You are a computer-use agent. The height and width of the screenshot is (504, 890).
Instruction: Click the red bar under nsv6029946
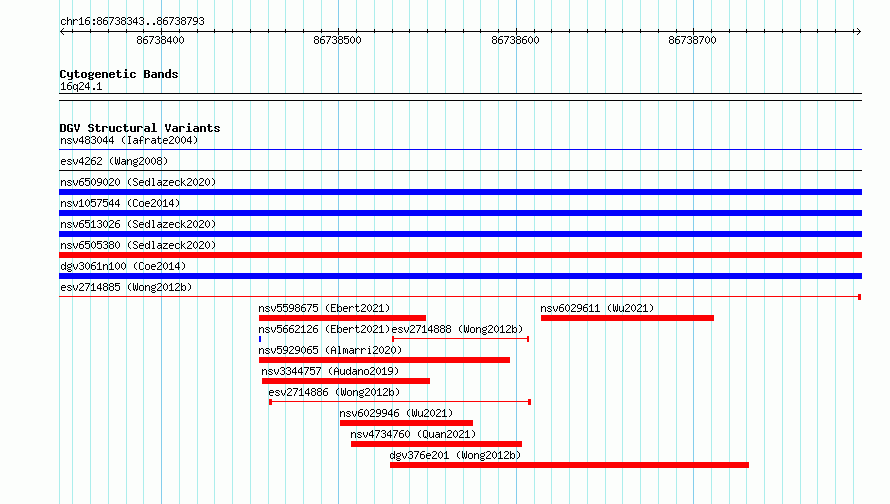tap(406, 423)
